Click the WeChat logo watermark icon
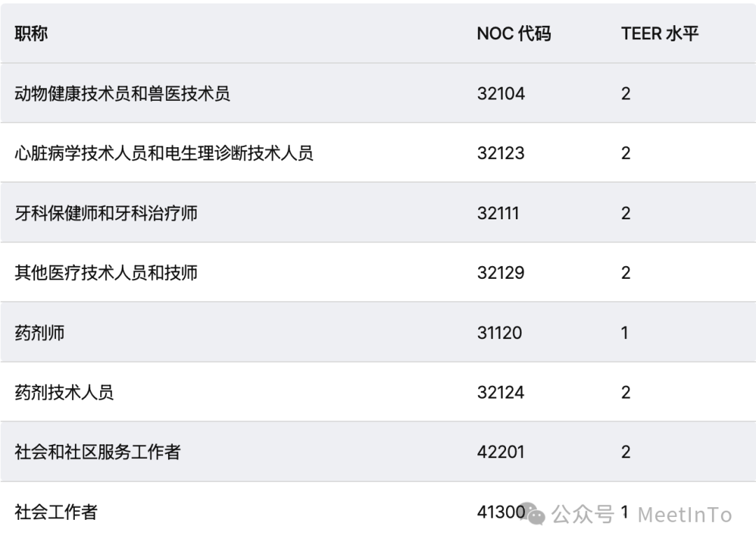Screen dimensions: 756x545 [x=533, y=514]
